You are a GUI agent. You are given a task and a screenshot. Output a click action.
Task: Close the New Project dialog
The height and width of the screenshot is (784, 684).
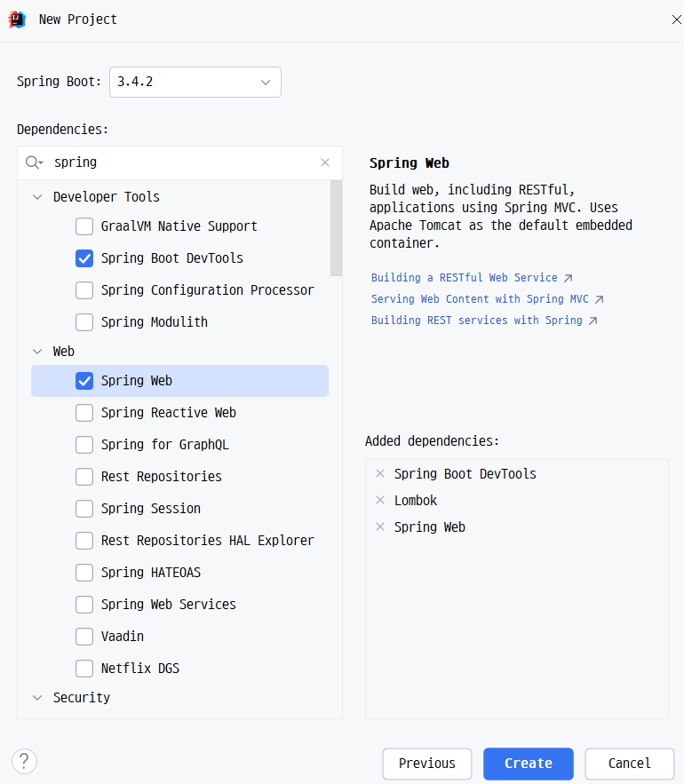[677, 20]
